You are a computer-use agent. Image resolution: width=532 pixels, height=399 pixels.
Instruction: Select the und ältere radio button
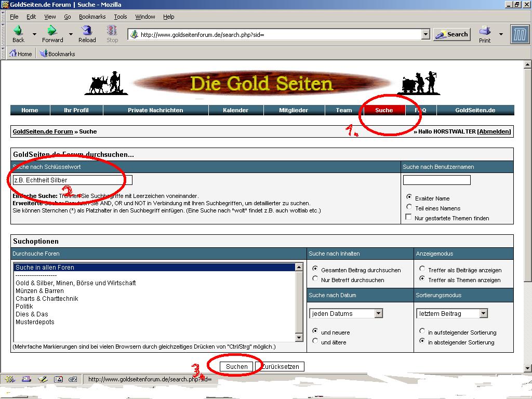(x=315, y=341)
